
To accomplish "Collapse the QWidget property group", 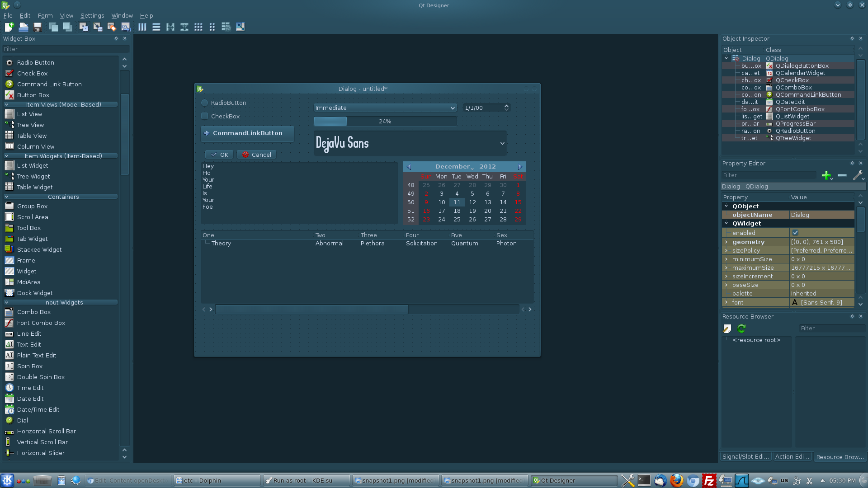I will click(x=726, y=224).
